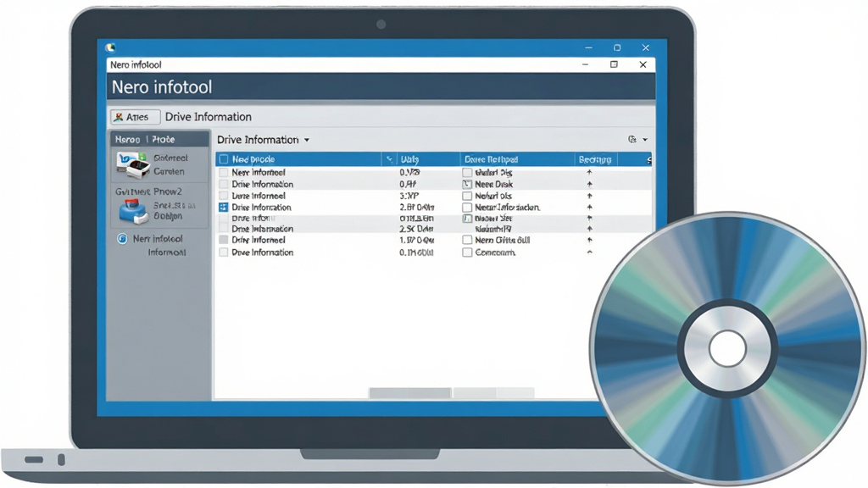The height and width of the screenshot is (488, 868).
Task: Open the Drive Information dropdown above the table
Action: click(263, 140)
